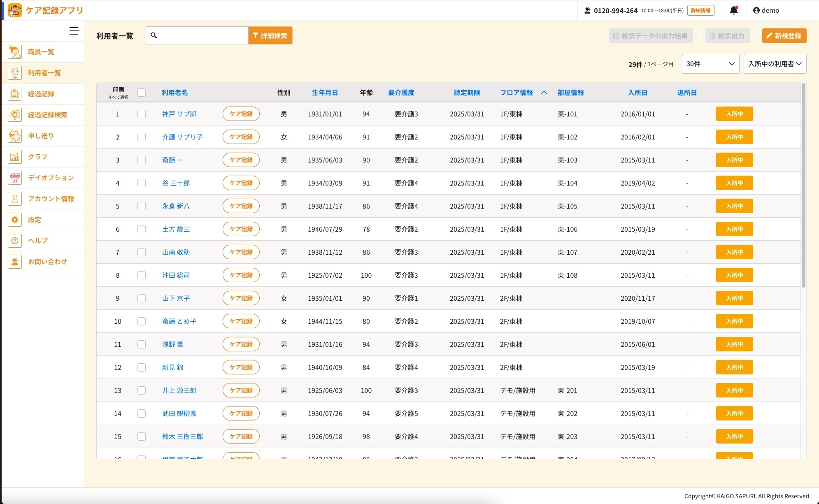Viewport: 819px width, 504px height.
Task: Sort the table by 入所日 column
Action: coord(638,93)
